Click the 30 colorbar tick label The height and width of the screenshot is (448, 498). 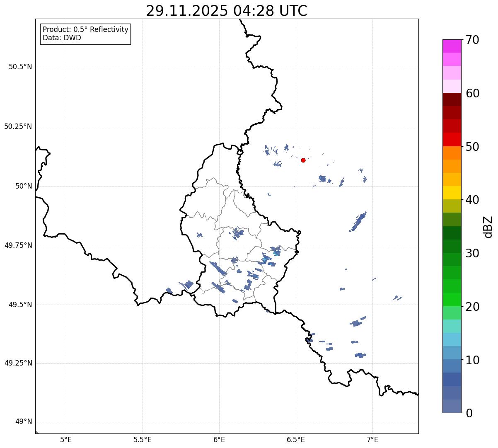click(472, 253)
